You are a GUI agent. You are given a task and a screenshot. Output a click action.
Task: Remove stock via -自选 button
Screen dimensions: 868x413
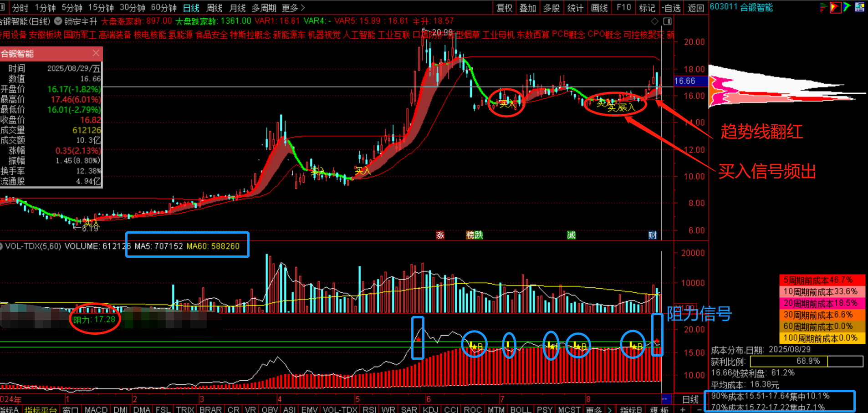click(x=672, y=8)
